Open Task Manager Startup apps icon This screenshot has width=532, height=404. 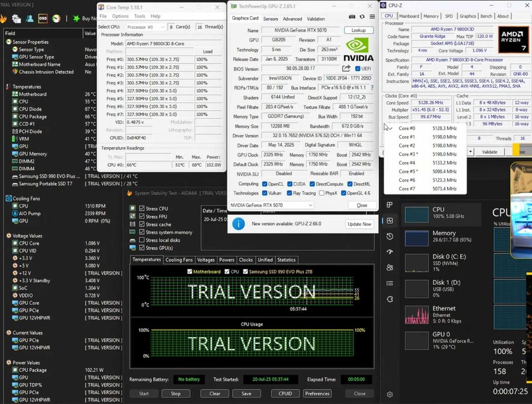tap(390, 252)
